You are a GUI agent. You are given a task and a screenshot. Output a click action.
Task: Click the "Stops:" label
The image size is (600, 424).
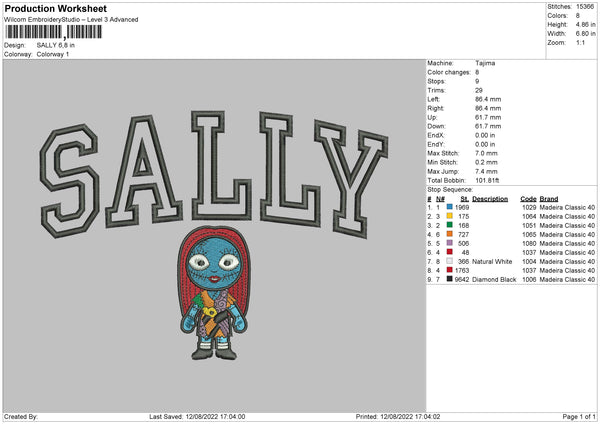coord(437,81)
